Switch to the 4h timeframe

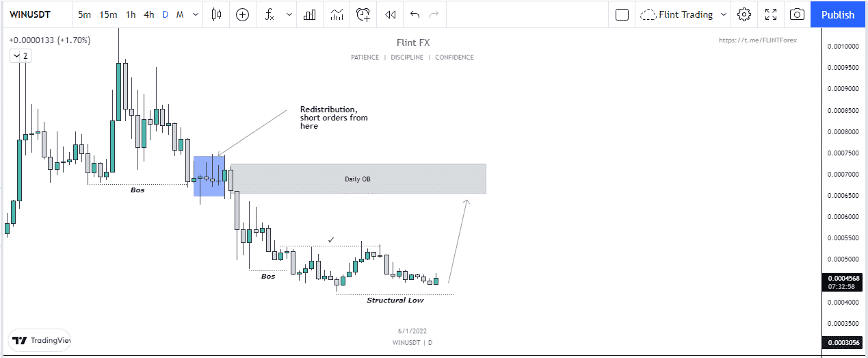(148, 14)
